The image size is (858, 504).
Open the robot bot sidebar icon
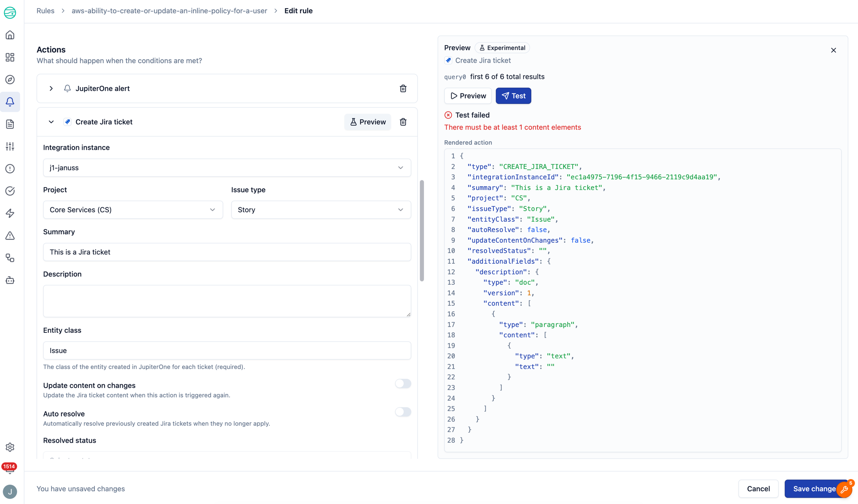(10, 281)
